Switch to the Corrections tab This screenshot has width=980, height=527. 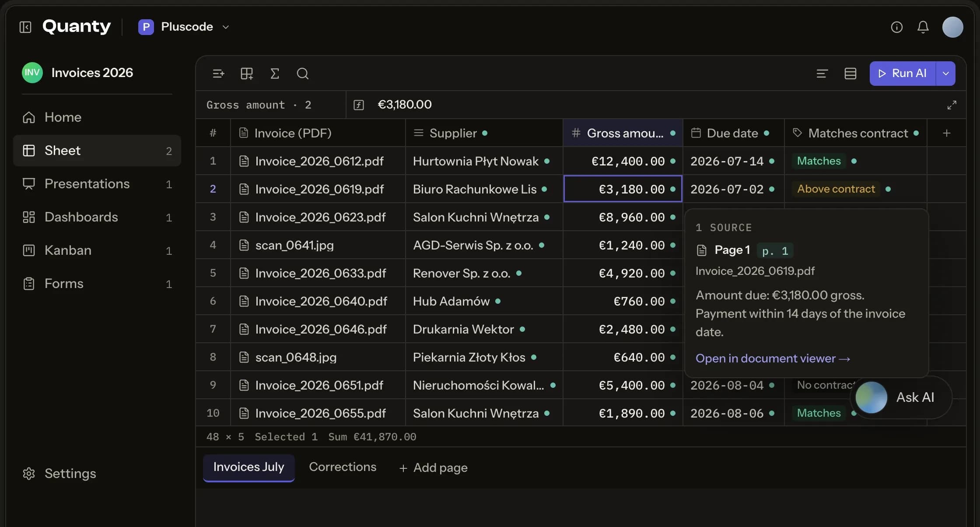[343, 467]
